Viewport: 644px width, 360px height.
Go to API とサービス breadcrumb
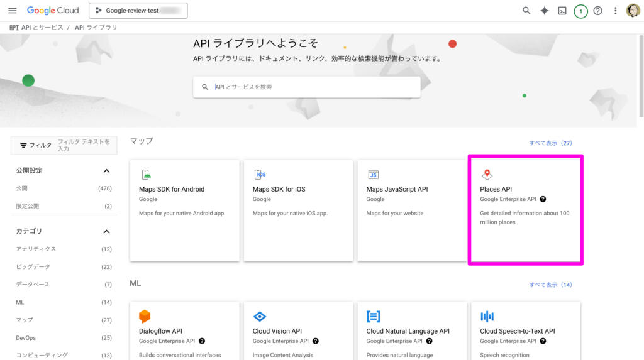point(42,28)
